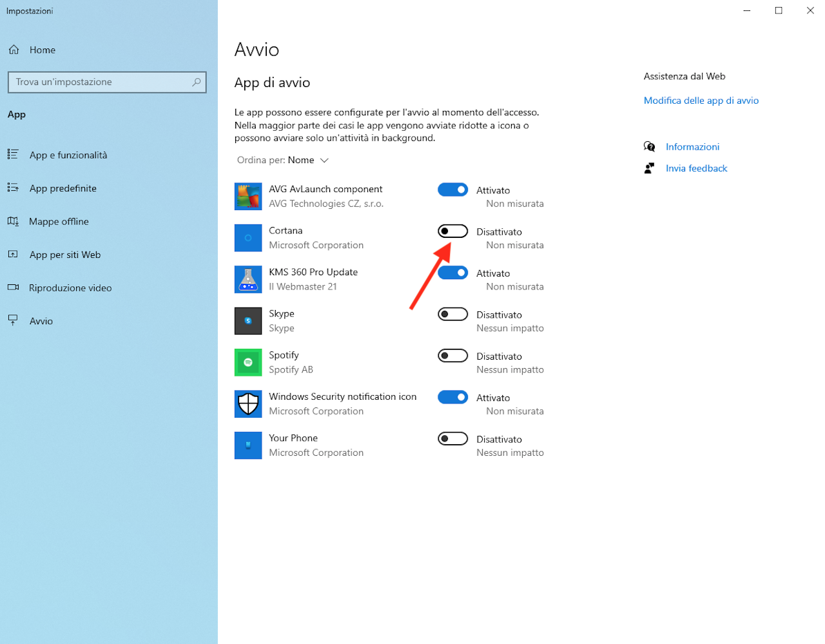Click Spotify AB publisher text
825x644 pixels.
tap(291, 370)
